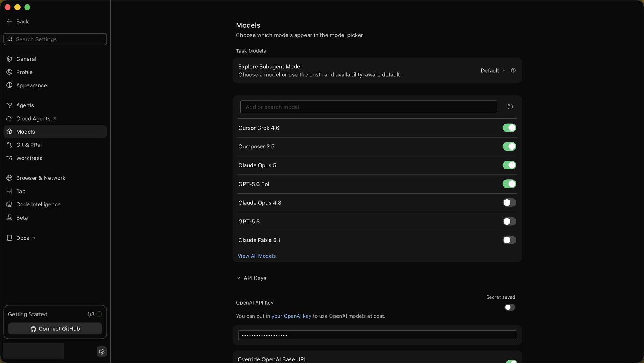Enable the Claude Fable 5.1 toggle

[x=509, y=240]
